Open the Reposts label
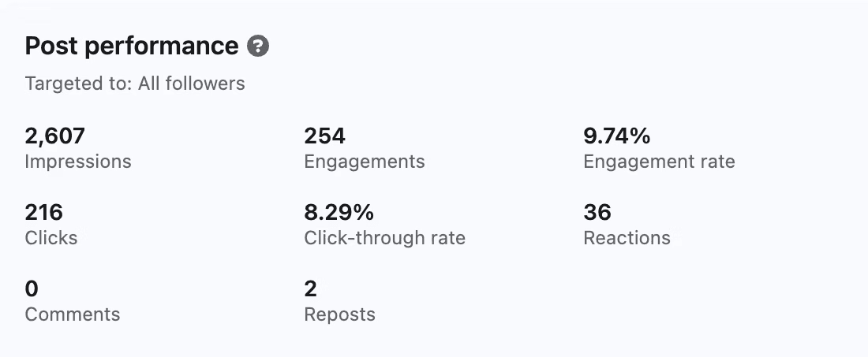Image resolution: width=868 pixels, height=357 pixels. click(339, 314)
